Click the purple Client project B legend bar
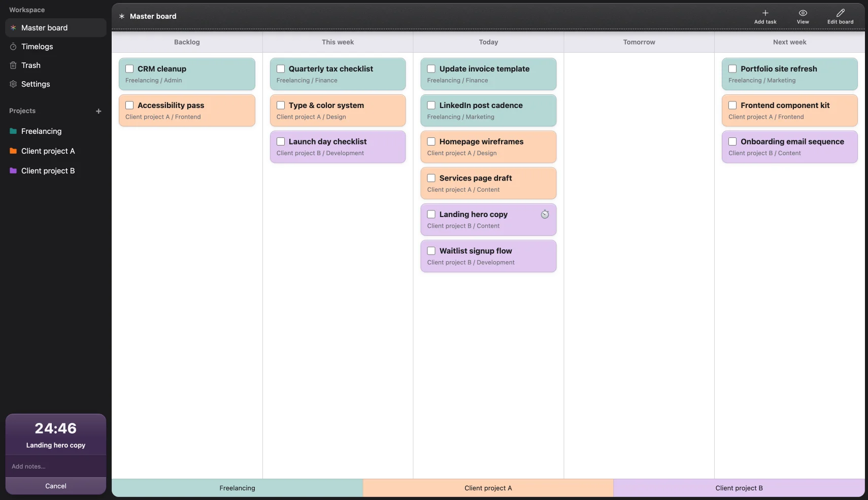The width and height of the screenshot is (868, 500). (739, 488)
